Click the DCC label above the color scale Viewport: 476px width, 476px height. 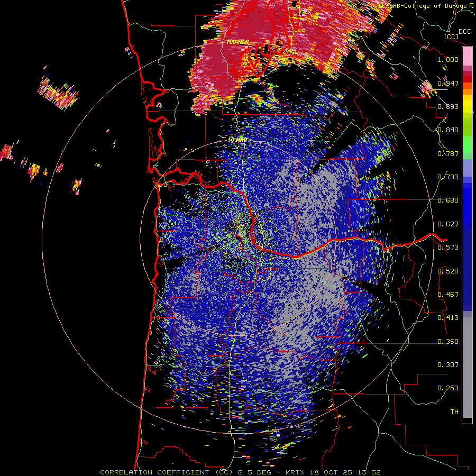tap(464, 32)
